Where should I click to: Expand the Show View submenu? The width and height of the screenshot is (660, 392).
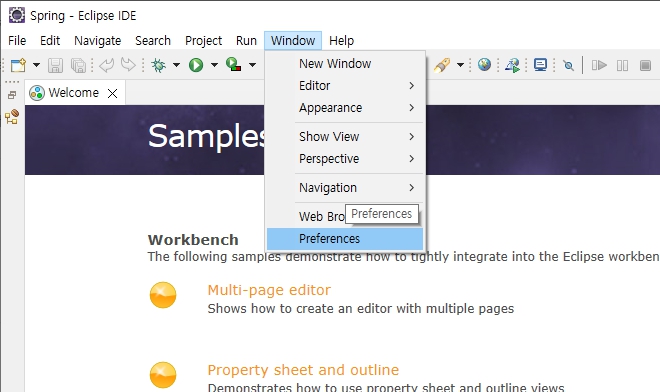(x=345, y=136)
